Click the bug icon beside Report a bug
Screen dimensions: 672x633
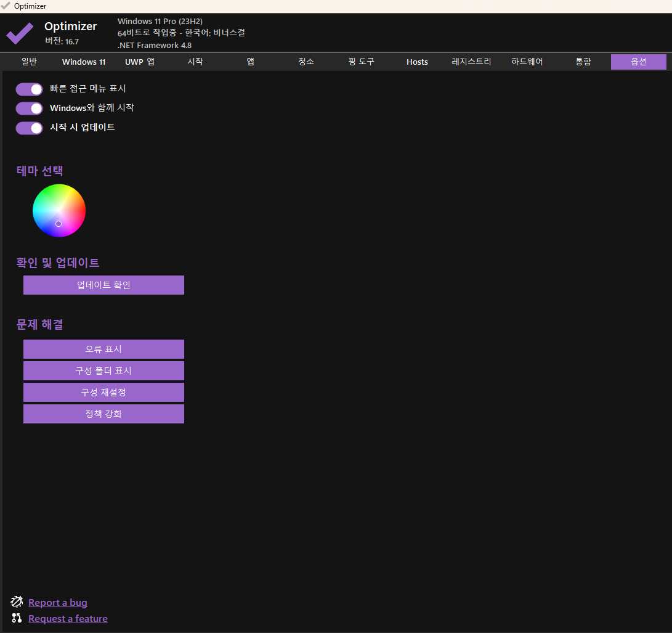pos(17,602)
